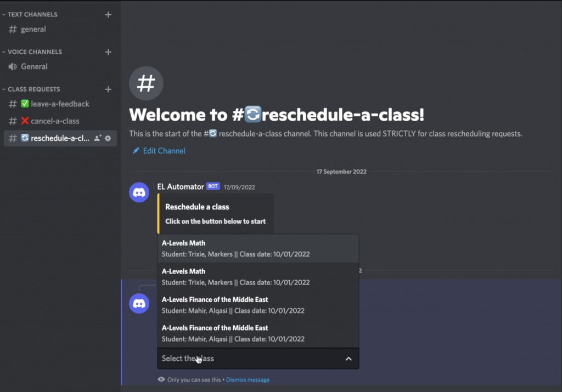
Task: Choose the first A-Levels Math option
Action: [258, 248]
